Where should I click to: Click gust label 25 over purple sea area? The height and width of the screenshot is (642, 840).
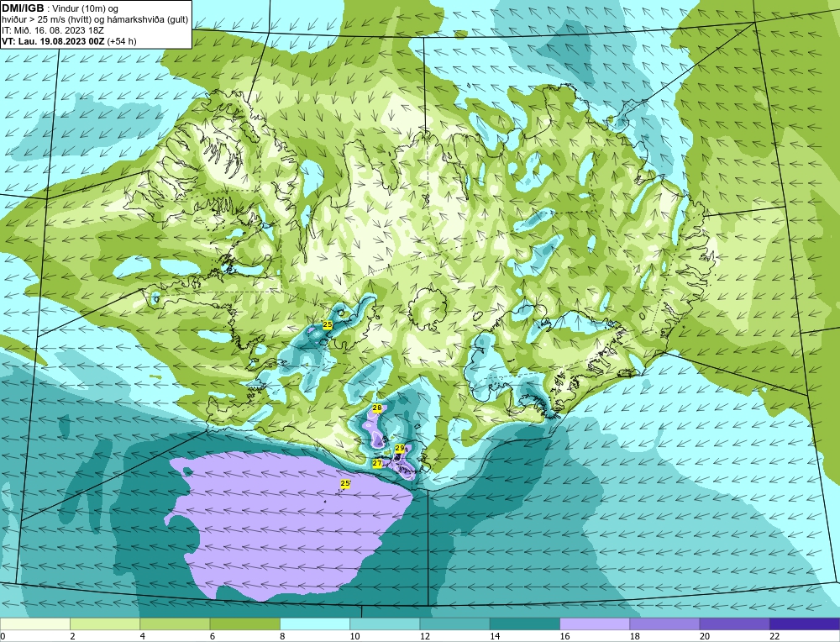point(345,483)
